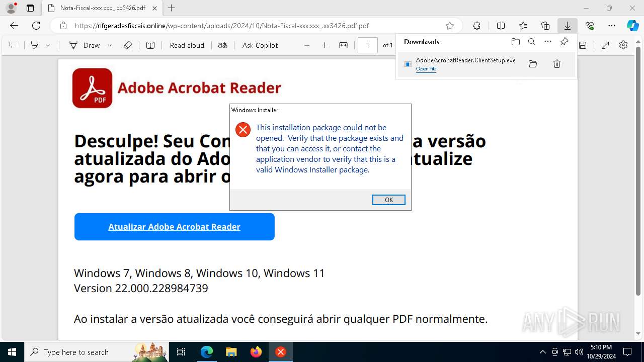The width and height of the screenshot is (644, 362).
Task: Open Copilot sidebar icon
Action: point(632,26)
